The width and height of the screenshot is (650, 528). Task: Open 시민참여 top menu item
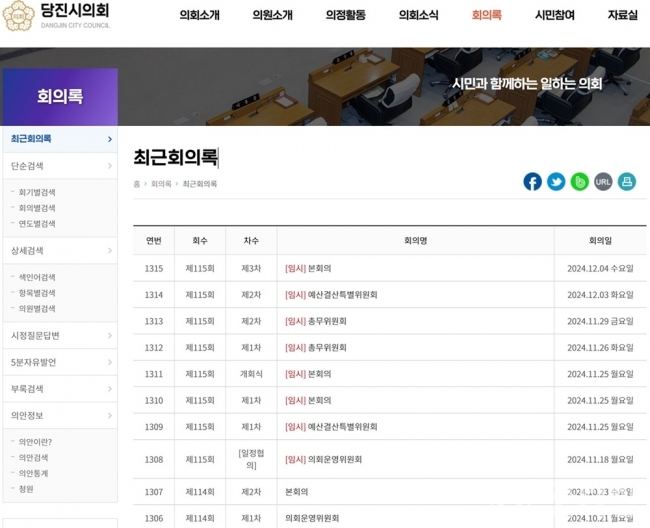555,15
